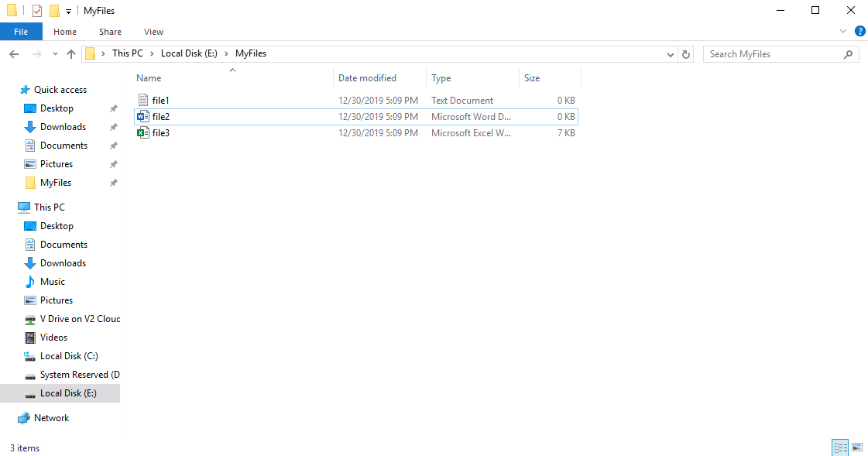Expand the ribbon with the chevron
Screen dimensions: 868x456
click(x=843, y=32)
